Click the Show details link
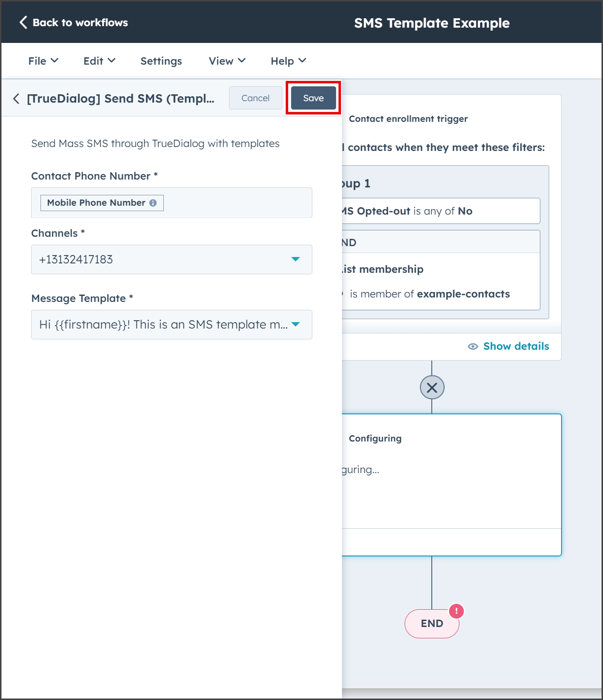603x700 pixels. click(516, 346)
